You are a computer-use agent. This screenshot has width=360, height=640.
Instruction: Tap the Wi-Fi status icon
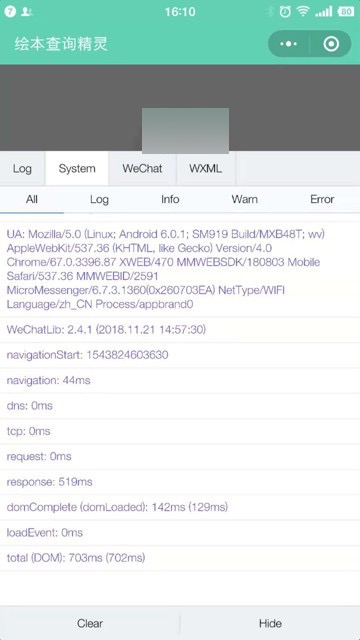[303, 11]
